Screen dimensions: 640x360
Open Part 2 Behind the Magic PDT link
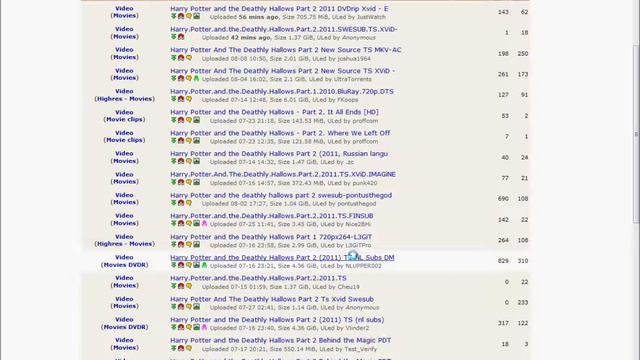pyautogui.click(x=280, y=340)
